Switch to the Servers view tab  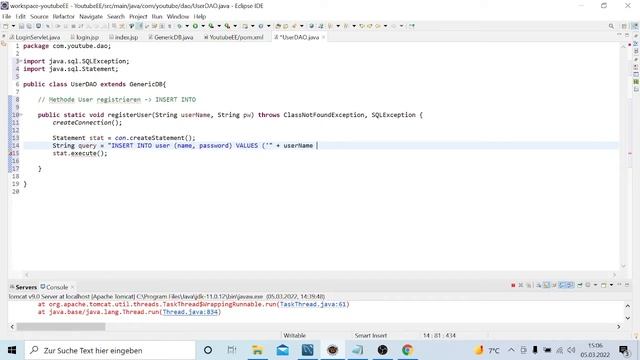23,287
